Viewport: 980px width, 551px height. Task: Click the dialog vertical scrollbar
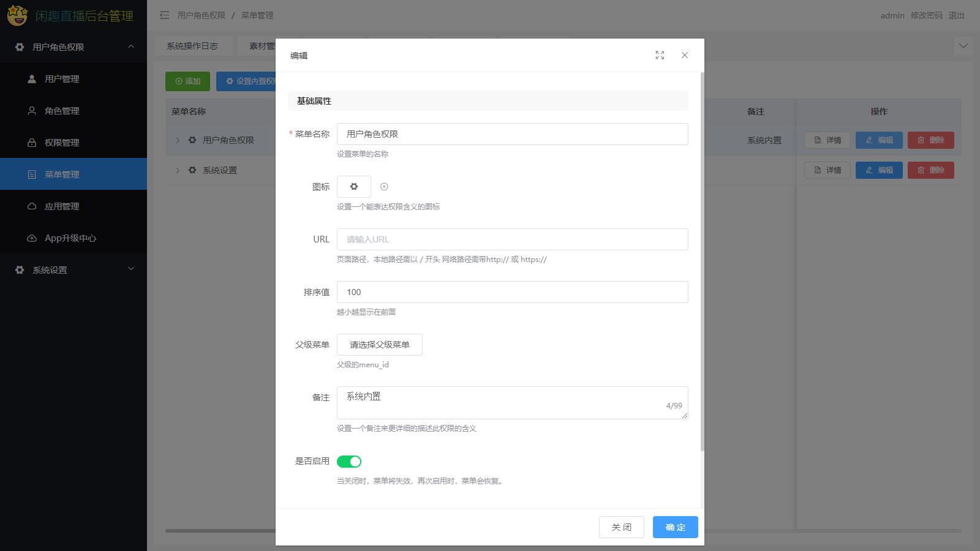pos(702,263)
